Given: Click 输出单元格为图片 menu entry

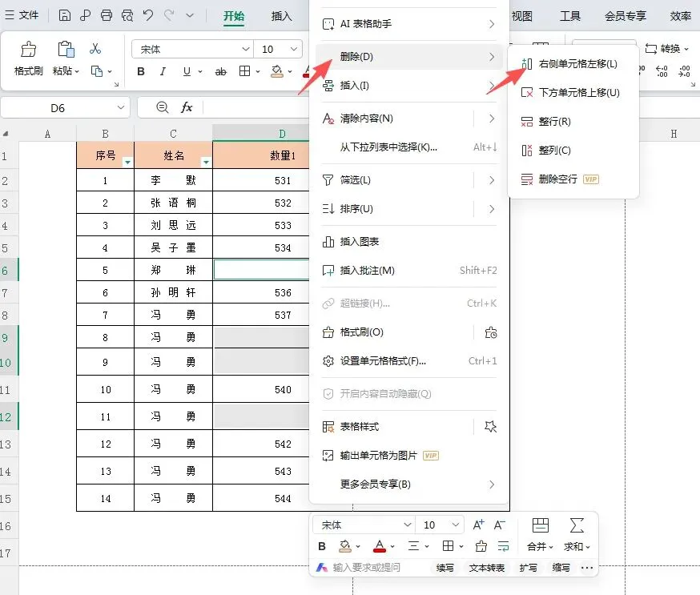Looking at the screenshot, I should pos(408,456).
